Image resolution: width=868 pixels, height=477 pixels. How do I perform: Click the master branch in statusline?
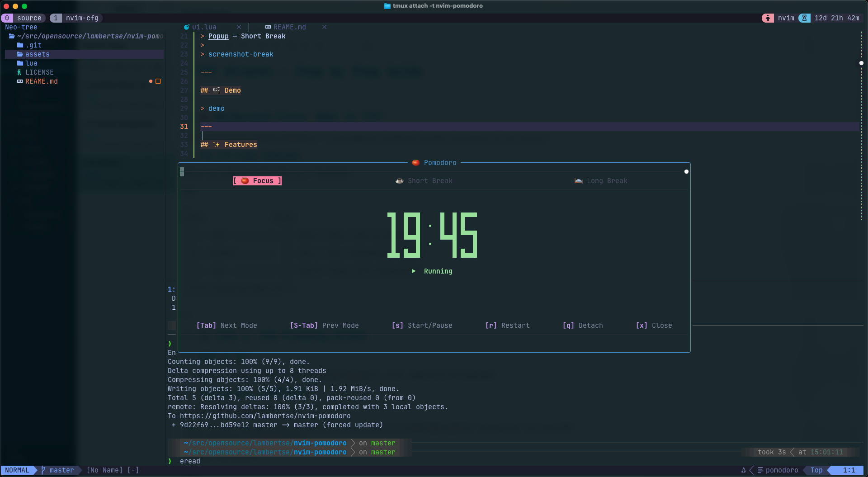[62, 470]
